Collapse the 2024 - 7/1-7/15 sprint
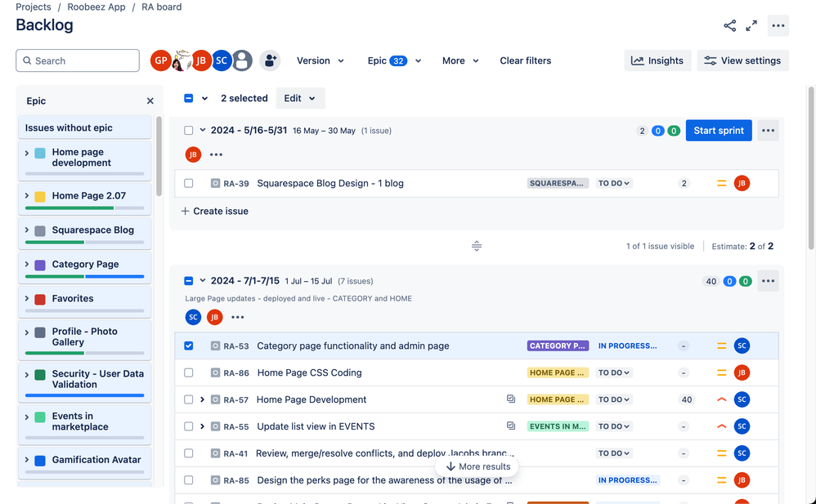Screen dimensions: 816x504 click(203, 281)
